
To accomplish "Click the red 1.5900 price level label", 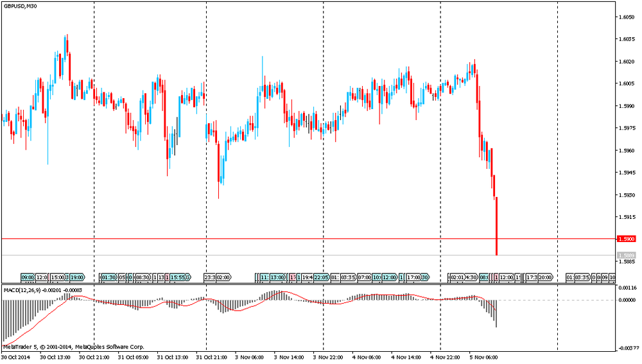I will pos(627,239).
